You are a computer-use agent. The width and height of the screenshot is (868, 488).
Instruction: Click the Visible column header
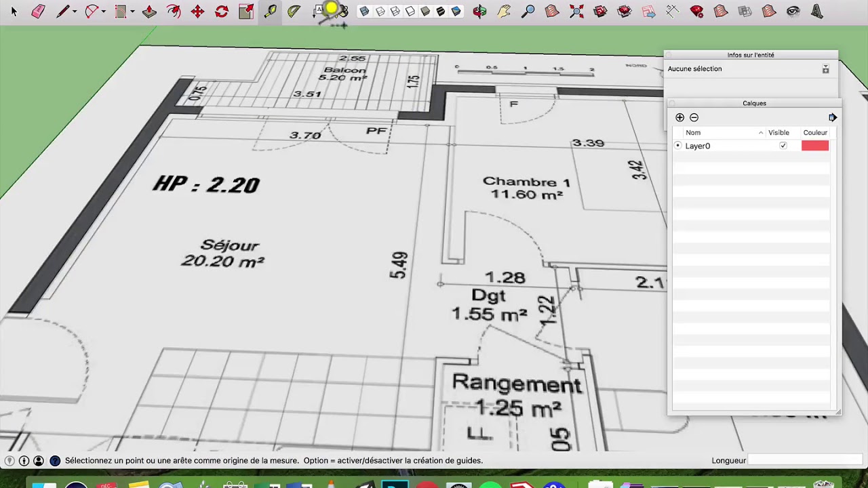(778, 133)
